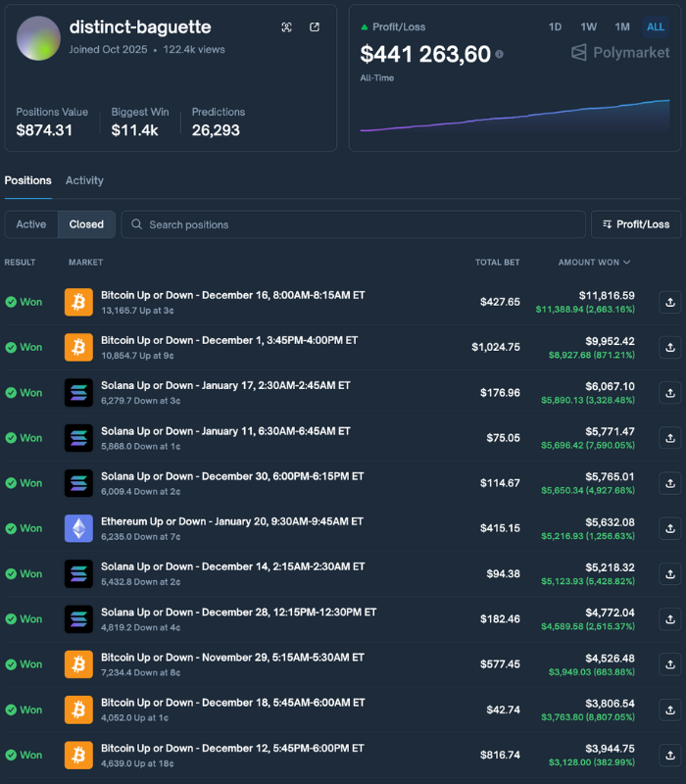The image size is (686, 784).
Task: Sort by the Amount Won column chevron
Action: [x=627, y=263]
